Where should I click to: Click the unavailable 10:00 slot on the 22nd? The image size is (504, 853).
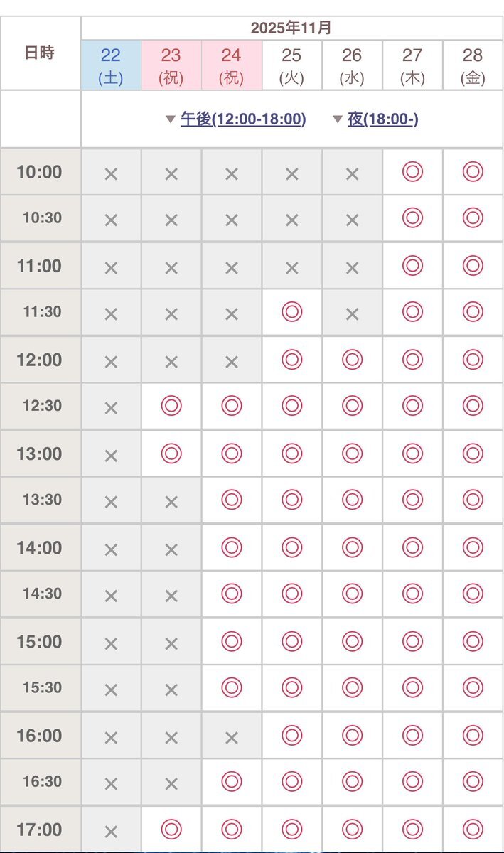coord(111,173)
